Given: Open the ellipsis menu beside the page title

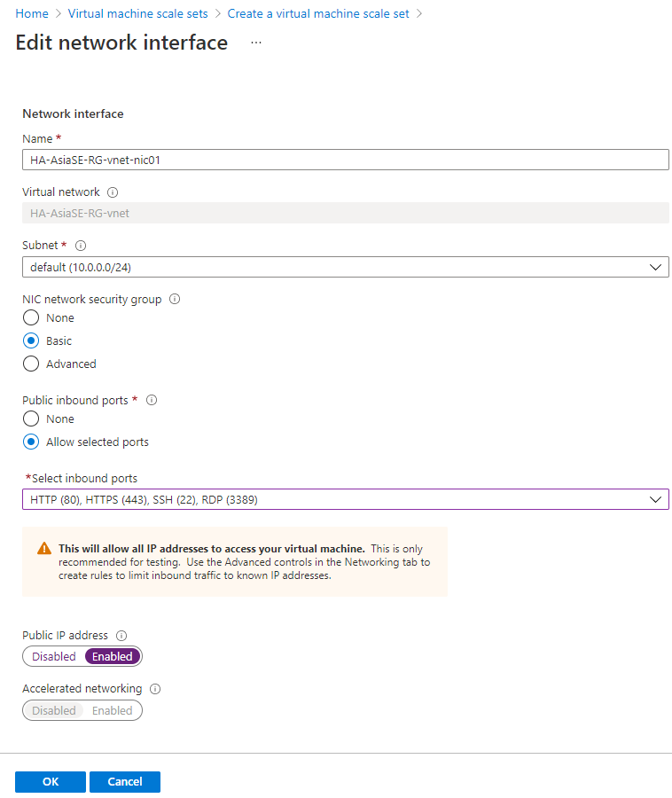Looking at the screenshot, I should (x=256, y=43).
